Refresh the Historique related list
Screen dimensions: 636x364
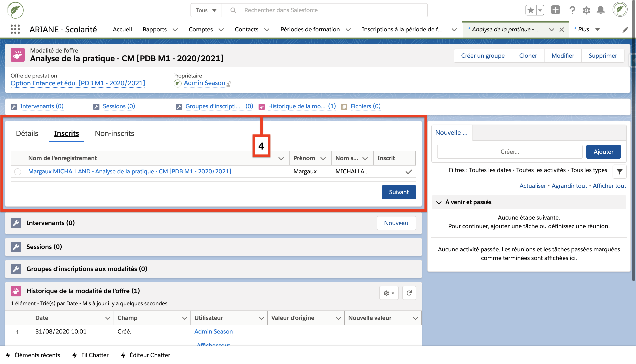pyautogui.click(x=409, y=293)
